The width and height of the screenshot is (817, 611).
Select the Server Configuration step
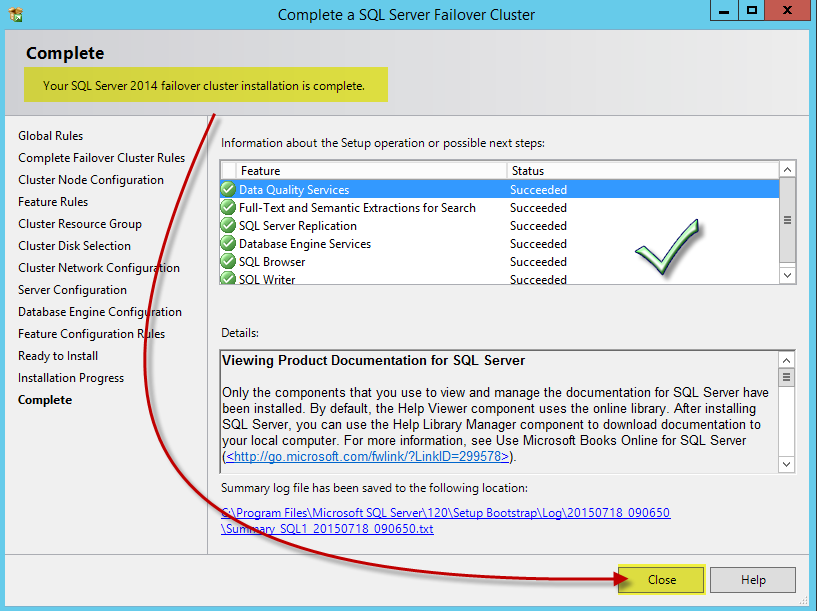pos(72,290)
